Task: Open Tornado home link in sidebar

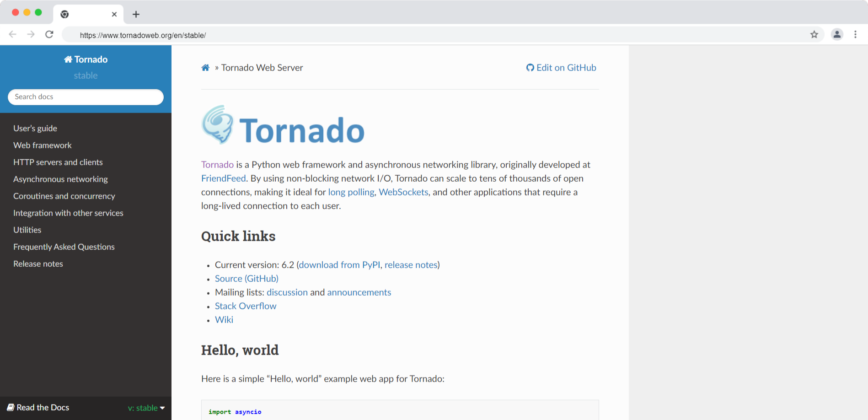Action: point(86,59)
